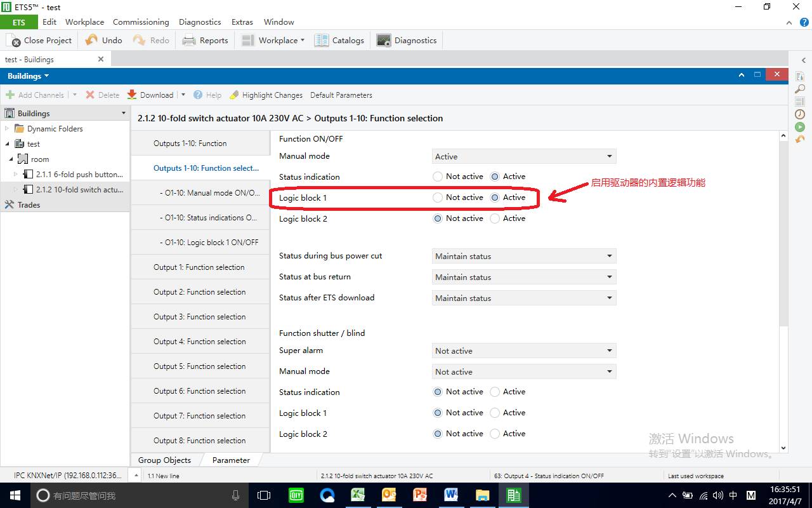Viewport: 812px width, 508px height.
Task: Click the scrollbar down arrow in parameter pane
Action: pos(783,448)
